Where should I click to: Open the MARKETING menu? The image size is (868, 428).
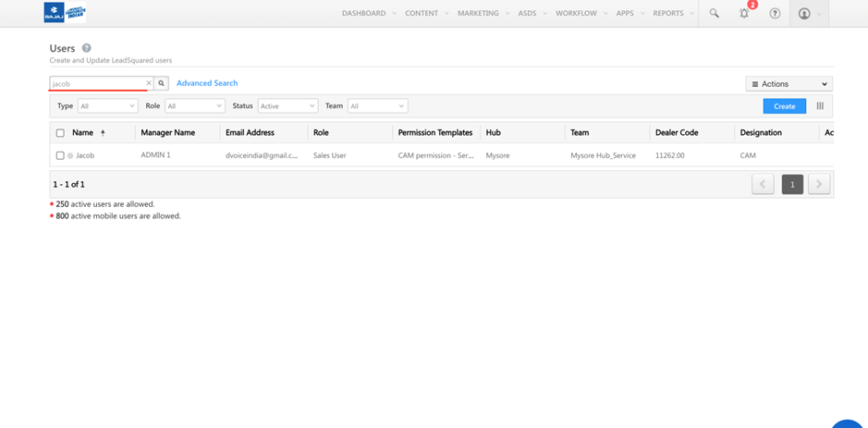pyautogui.click(x=483, y=14)
